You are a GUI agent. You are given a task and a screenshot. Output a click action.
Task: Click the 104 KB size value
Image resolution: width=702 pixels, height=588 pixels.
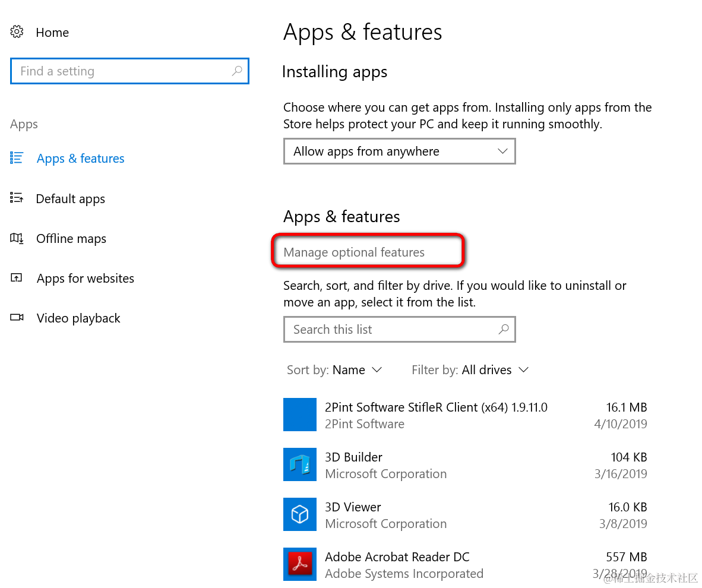pyautogui.click(x=628, y=457)
